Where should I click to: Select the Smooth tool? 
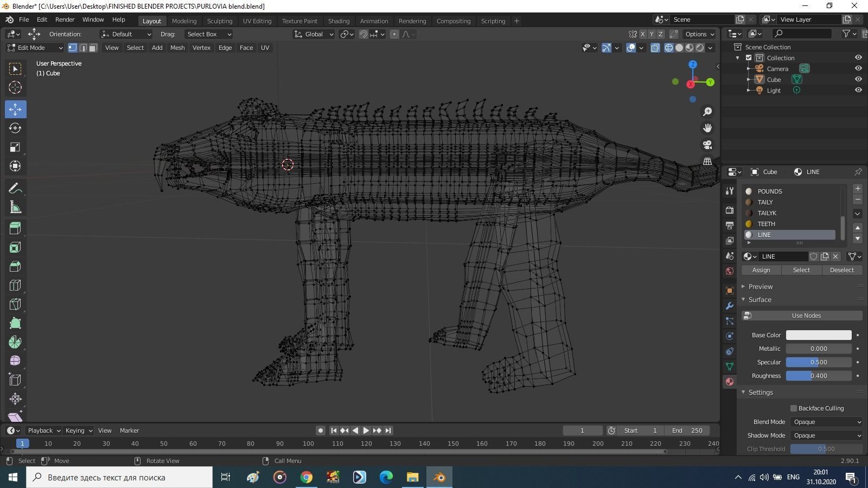15,361
